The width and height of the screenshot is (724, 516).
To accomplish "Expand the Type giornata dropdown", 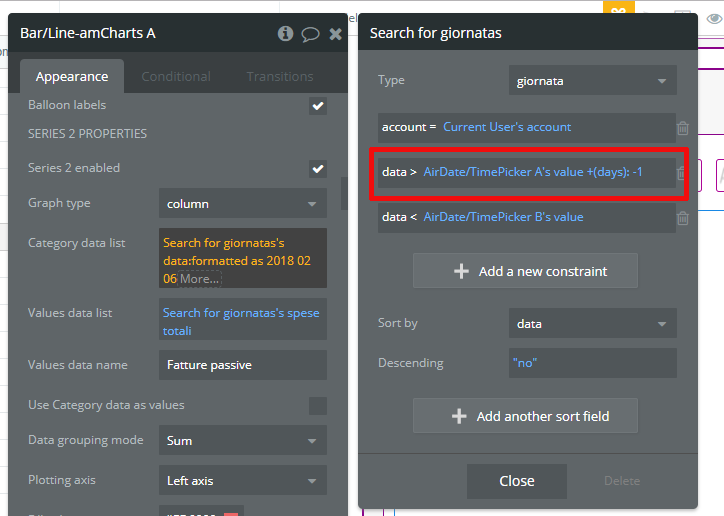I will tap(592, 81).
